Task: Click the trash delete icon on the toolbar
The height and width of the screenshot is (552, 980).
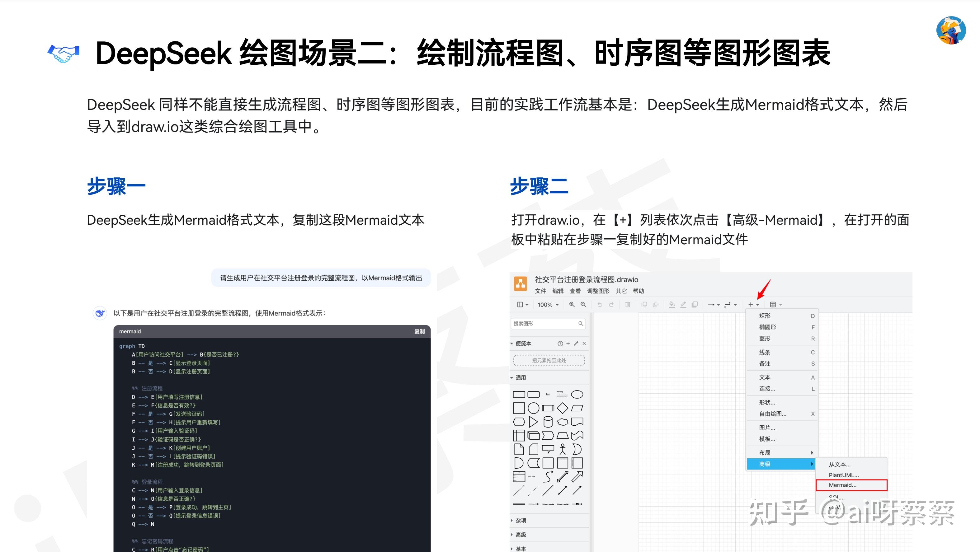Action: coord(628,305)
